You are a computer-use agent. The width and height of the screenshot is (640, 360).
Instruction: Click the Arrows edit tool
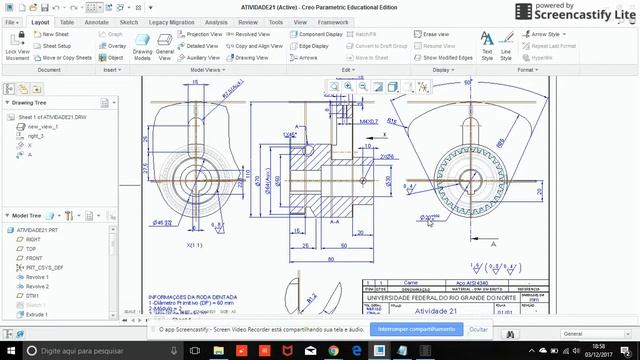point(304,58)
